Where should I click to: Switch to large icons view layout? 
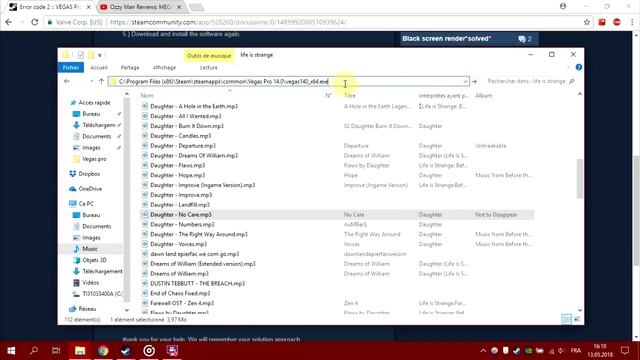click(577, 319)
